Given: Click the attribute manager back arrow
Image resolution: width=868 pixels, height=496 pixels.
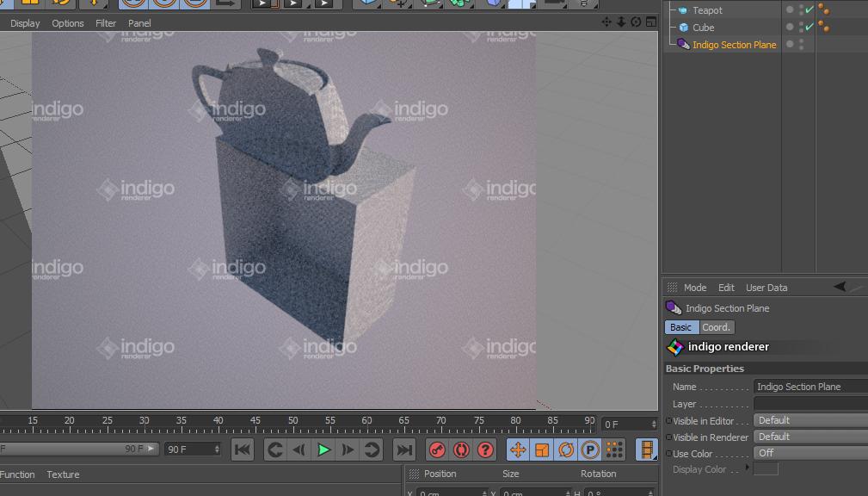Looking at the screenshot, I should click(x=840, y=287).
